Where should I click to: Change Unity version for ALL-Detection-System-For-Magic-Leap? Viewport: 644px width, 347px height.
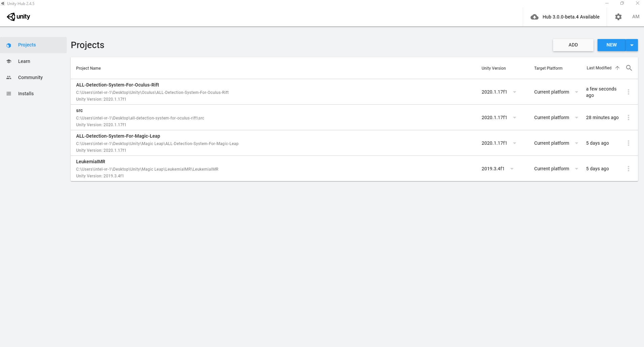pos(499,143)
